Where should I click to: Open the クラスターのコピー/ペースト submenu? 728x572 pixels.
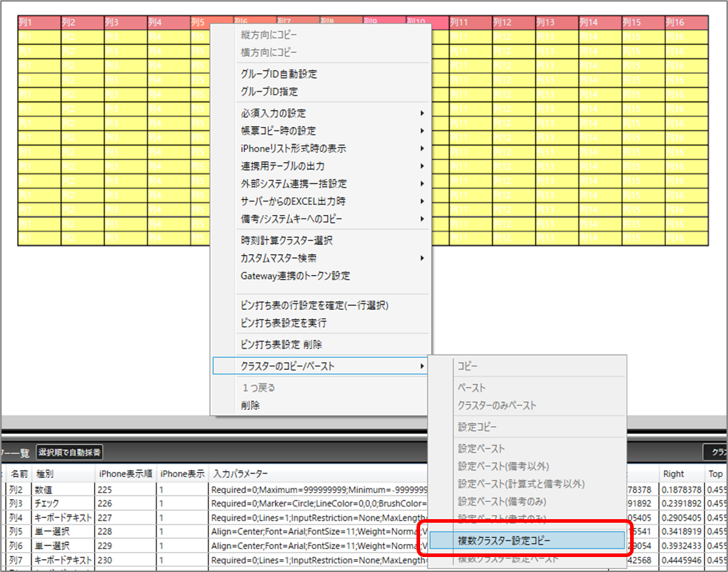tap(288, 366)
